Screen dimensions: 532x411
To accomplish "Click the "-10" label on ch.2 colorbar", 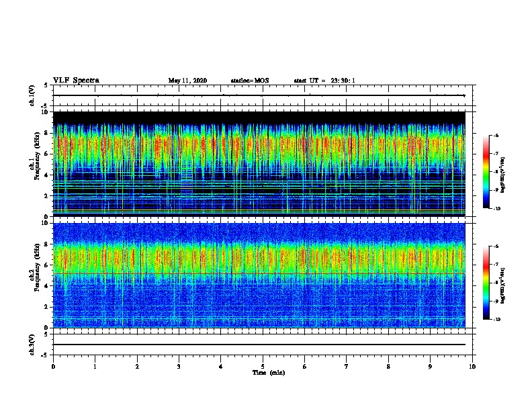I will tap(496, 319).
